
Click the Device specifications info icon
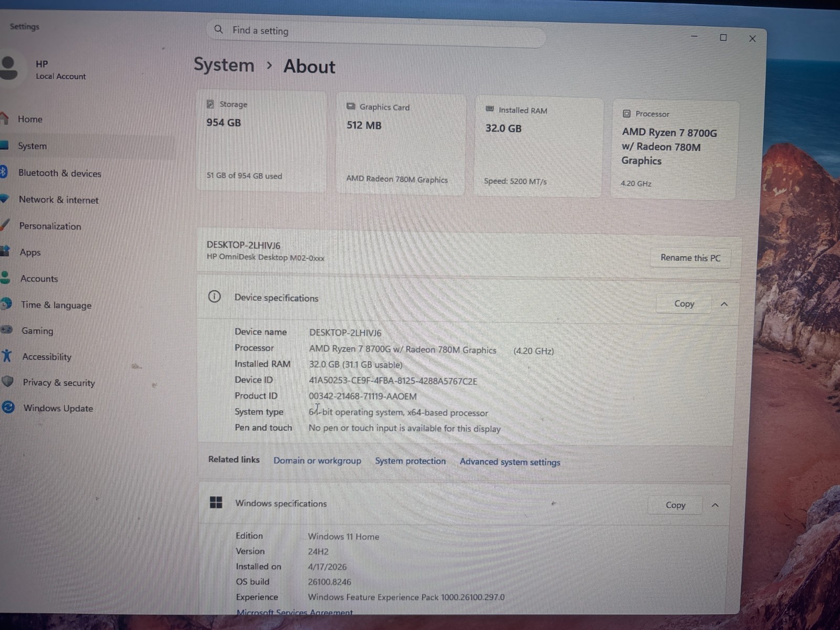(x=214, y=297)
